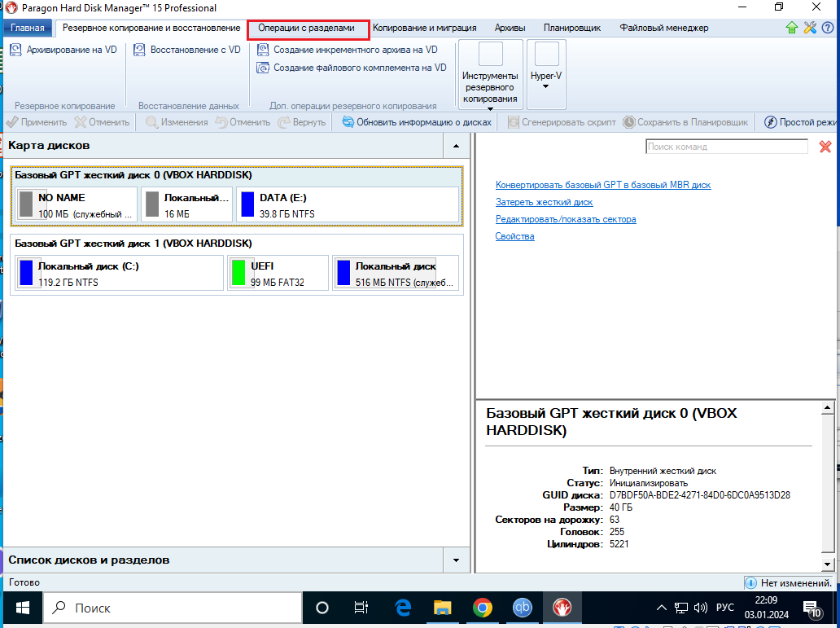Open the Главная tab
The width and height of the screenshot is (840, 628).
28,28
